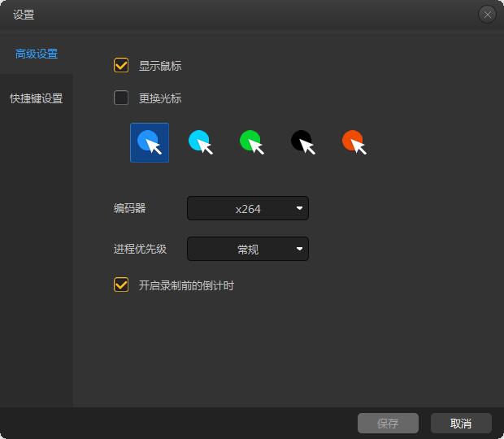The image size is (504, 439).
Task: Switch to the 高级设置 tab
Action: pyautogui.click(x=37, y=54)
